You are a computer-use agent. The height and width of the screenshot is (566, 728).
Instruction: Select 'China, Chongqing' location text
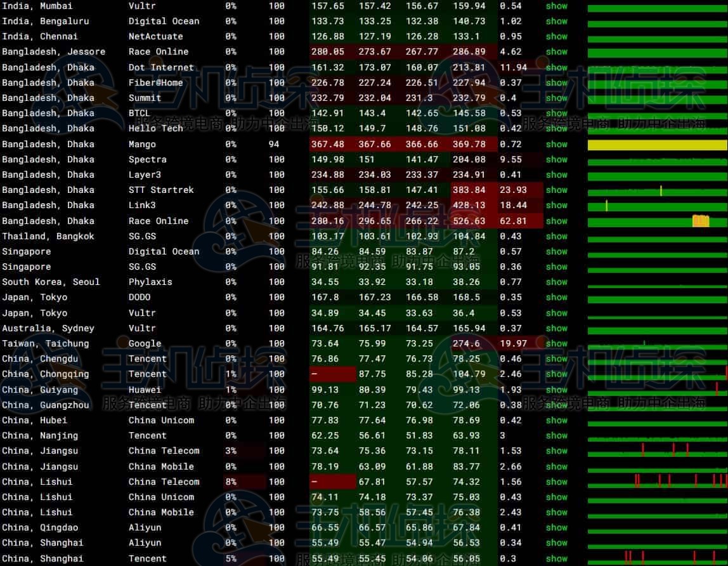click(46, 374)
